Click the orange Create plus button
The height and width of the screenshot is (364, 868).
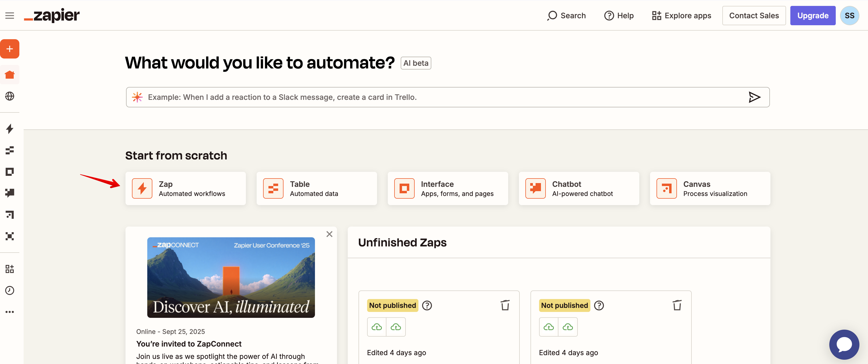[x=10, y=49]
